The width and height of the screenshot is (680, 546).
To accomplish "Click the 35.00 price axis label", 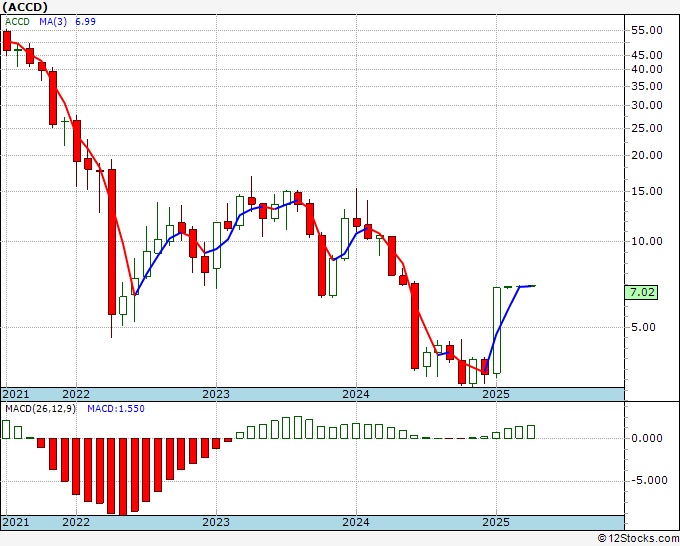I will tap(647, 86).
